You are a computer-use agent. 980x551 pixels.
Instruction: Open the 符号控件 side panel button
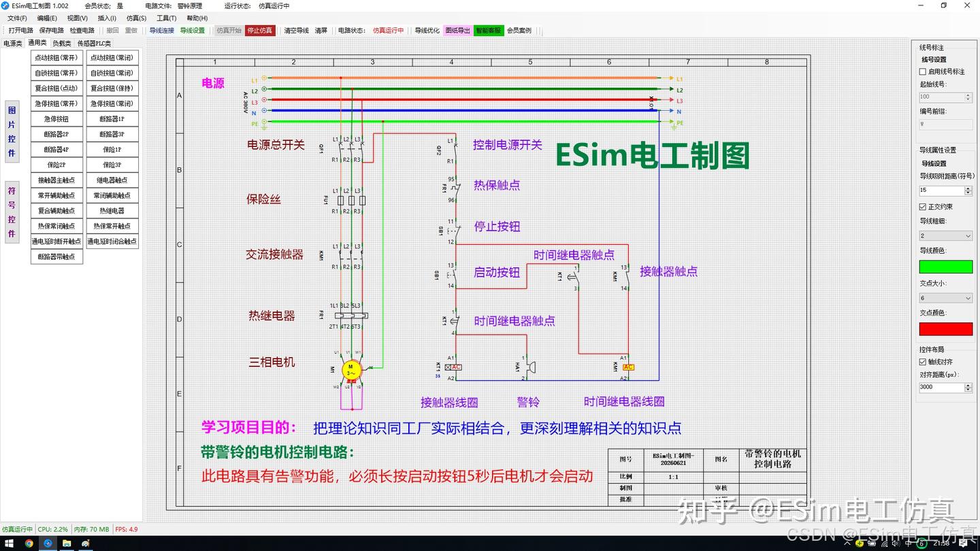click(x=12, y=212)
